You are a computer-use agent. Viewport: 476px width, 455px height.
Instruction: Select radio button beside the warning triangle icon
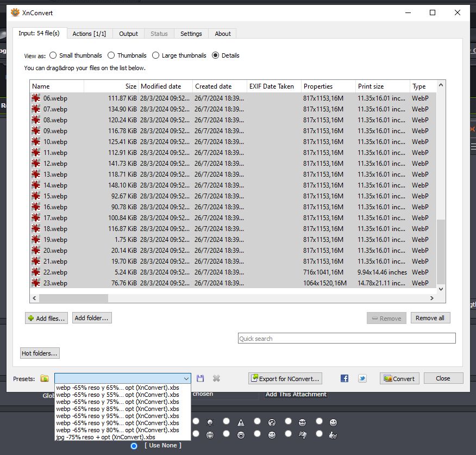pos(227,421)
